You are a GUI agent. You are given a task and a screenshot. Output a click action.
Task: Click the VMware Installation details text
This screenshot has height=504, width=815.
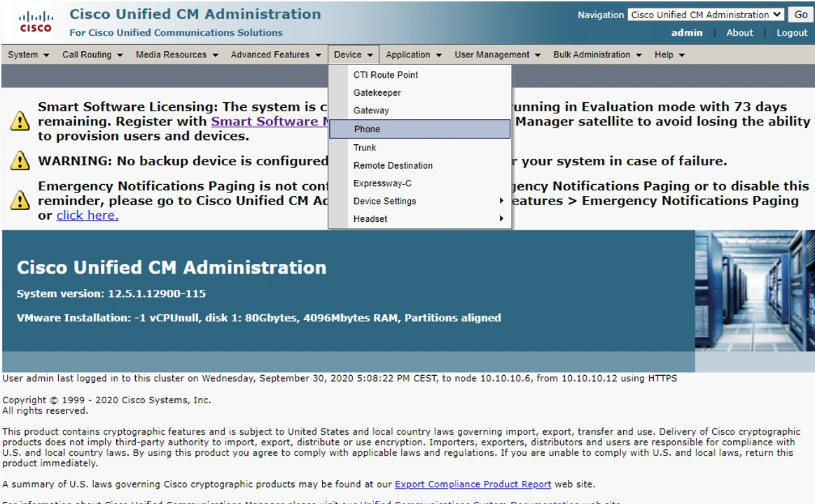pyautogui.click(x=258, y=318)
